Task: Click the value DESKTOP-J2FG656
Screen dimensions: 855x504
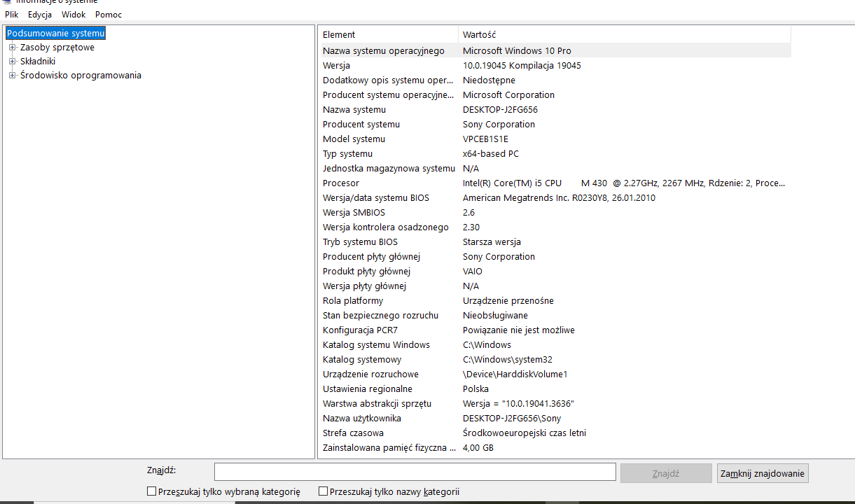Action: [x=500, y=109]
